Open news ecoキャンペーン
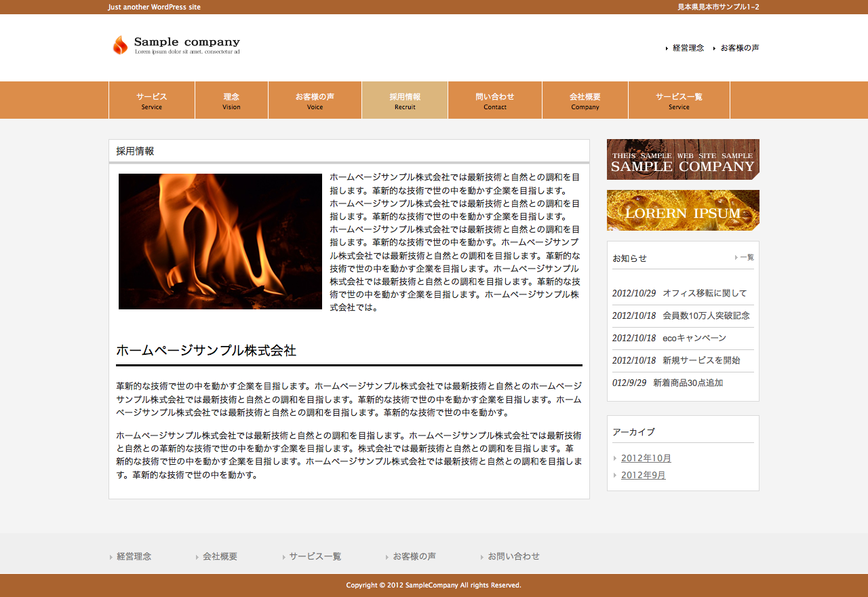This screenshot has width=868, height=597. pos(694,338)
